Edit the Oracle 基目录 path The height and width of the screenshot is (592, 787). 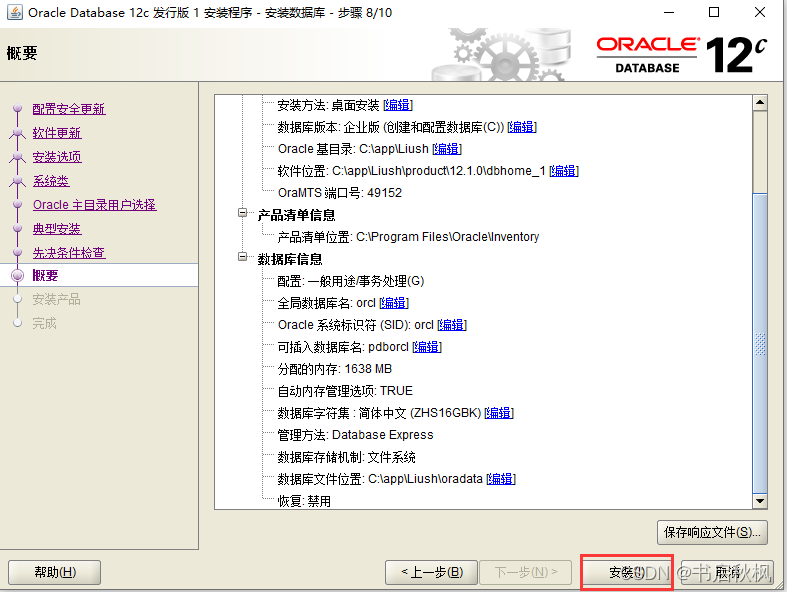(x=447, y=149)
